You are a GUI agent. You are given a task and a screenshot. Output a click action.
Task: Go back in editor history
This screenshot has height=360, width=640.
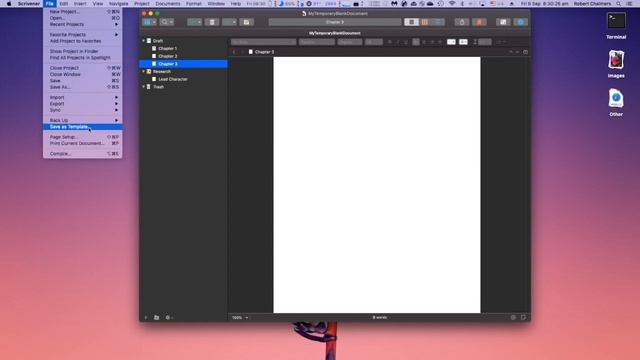click(x=234, y=52)
